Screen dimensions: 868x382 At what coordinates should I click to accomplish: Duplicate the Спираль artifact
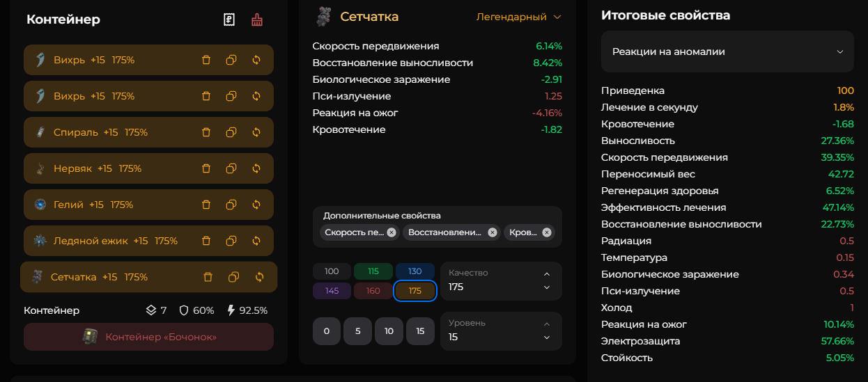[231, 132]
